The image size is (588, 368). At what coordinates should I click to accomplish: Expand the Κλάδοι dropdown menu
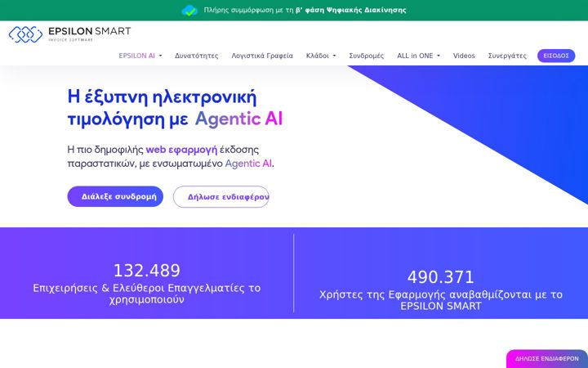point(321,56)
